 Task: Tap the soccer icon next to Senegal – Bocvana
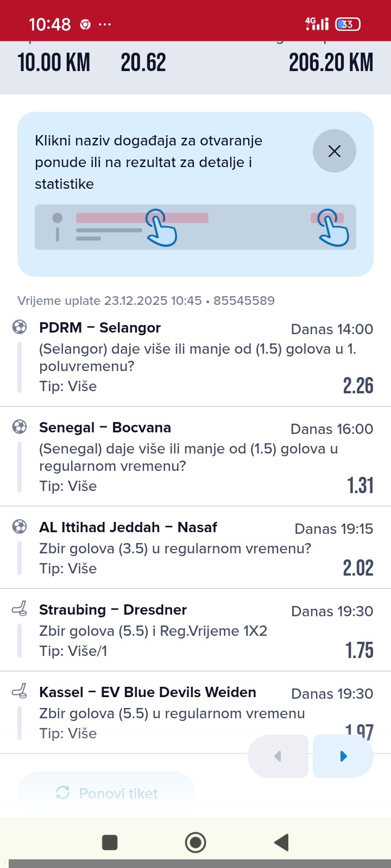(20, 427)
